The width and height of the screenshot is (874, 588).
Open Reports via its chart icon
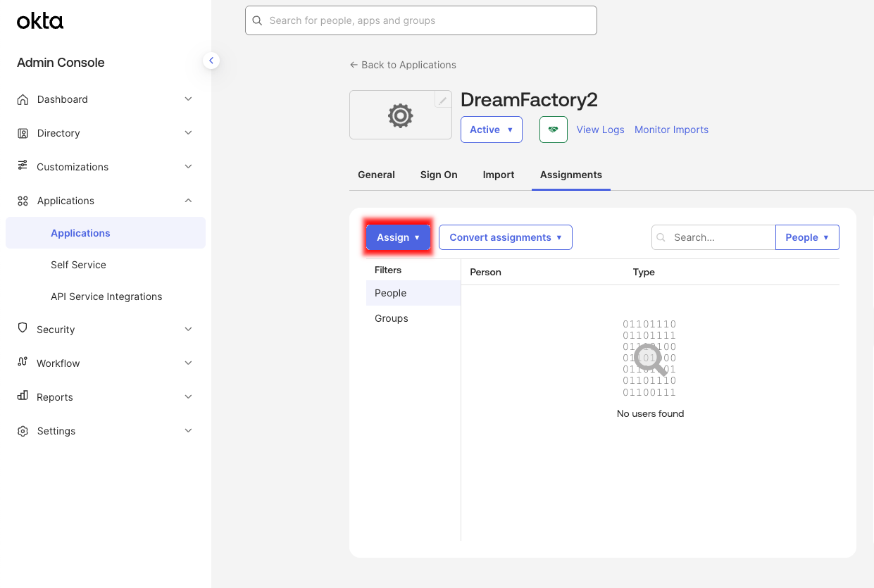22,396
